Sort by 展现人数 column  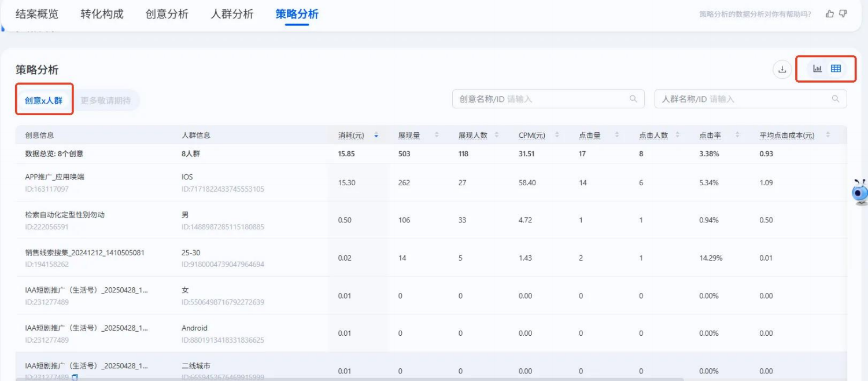497,135
